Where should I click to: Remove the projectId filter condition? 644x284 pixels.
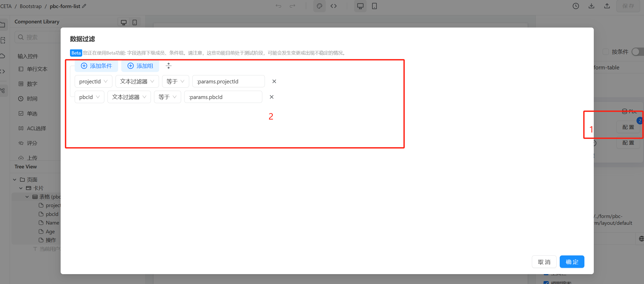pos(274,81)
